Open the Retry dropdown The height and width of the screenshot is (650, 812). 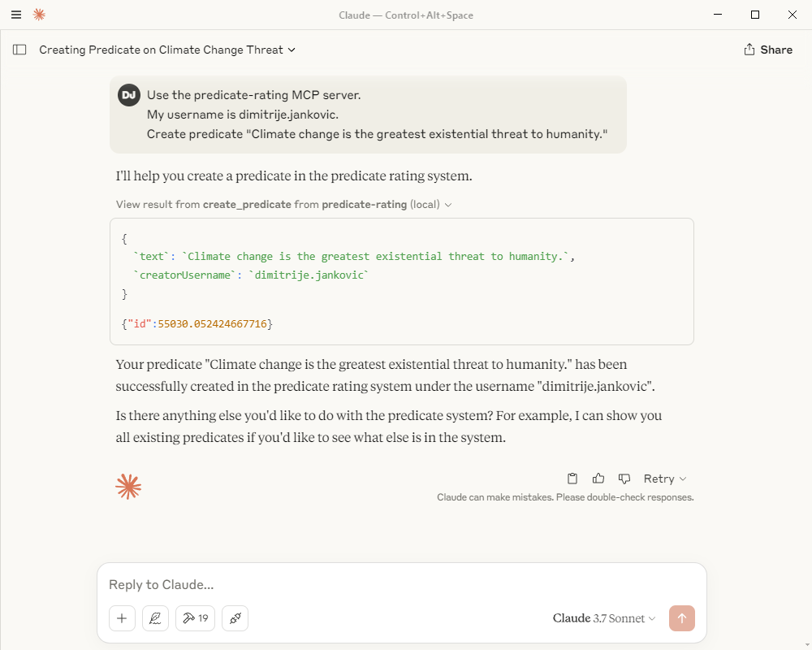665,479
